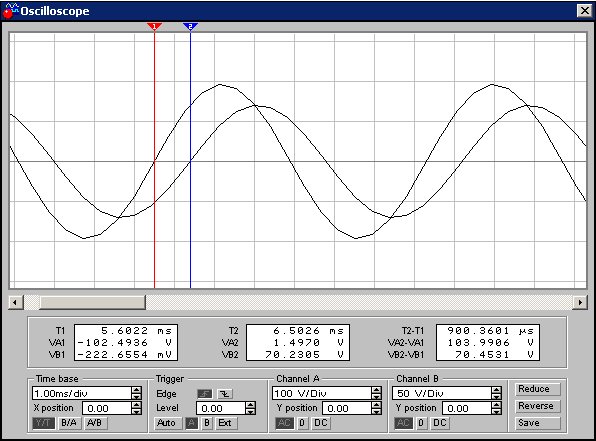
Task: Increase the X position value
Action: 136,405
